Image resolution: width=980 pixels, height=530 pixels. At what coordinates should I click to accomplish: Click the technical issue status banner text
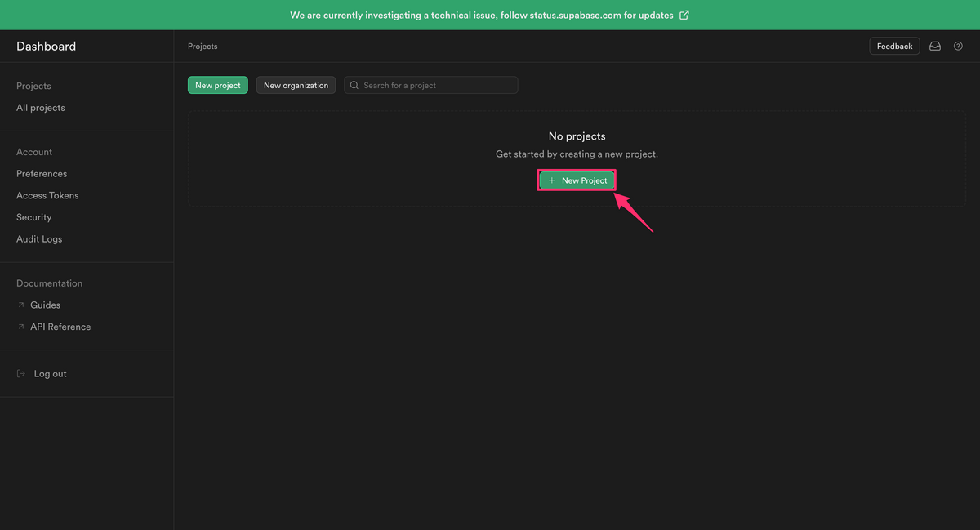point(482,15)
